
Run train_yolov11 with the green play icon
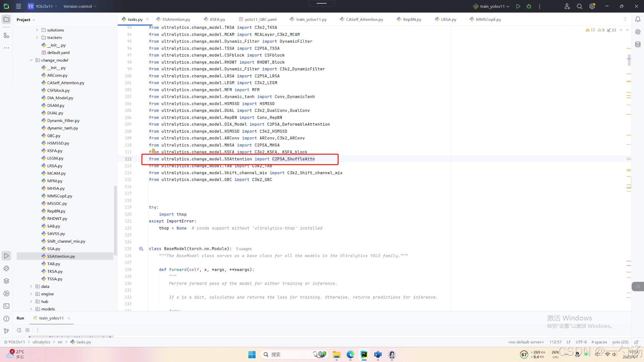tap(518, 6)
